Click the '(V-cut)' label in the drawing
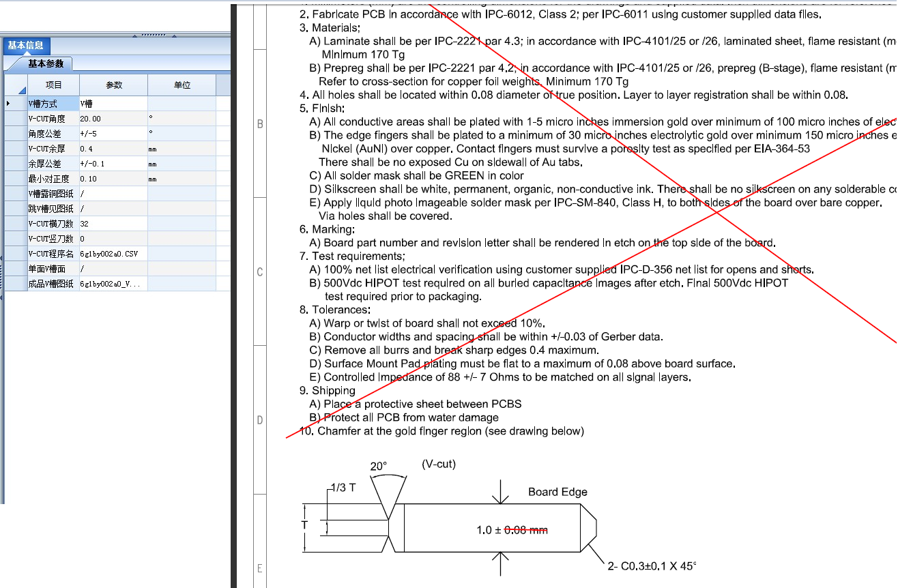The height and width of the screenshot is (588, 898). pyautogui.click(x=439, y=465)
